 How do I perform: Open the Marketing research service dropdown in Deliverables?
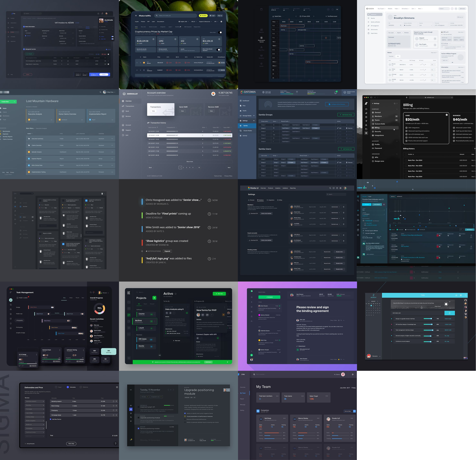tap(35, 401)
